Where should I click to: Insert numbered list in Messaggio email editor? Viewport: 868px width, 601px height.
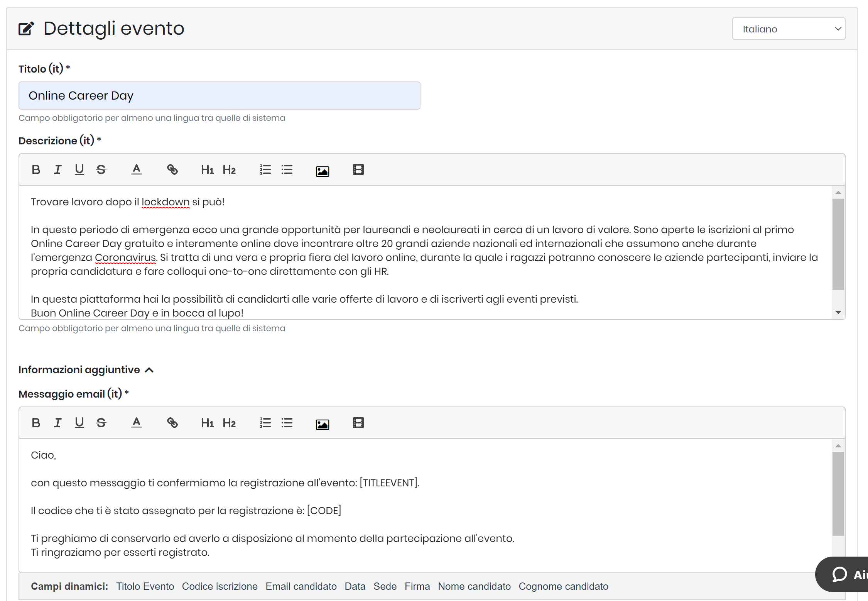click(265, 423)
